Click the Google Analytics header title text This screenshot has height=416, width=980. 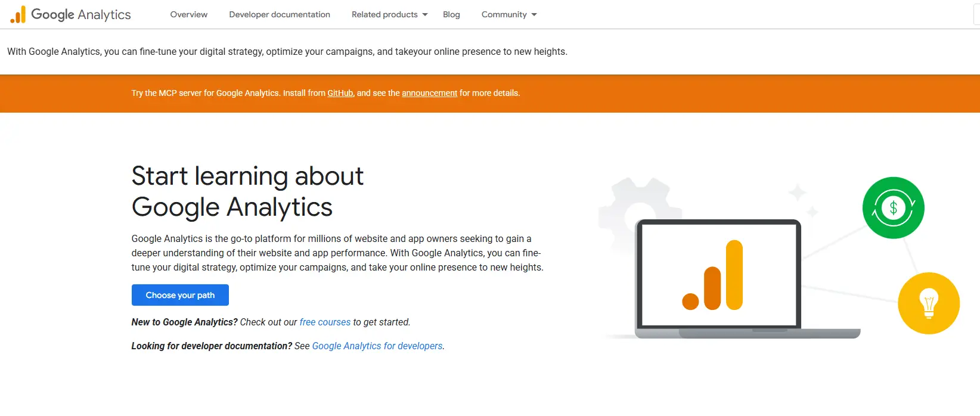(81, 15)
